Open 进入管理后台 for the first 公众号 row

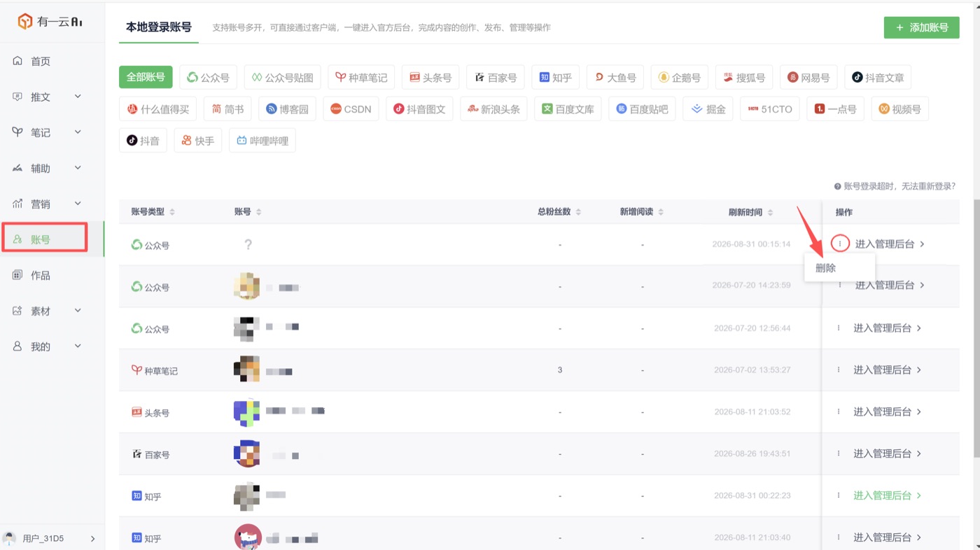pyautogui.click(x=890, y=244)
